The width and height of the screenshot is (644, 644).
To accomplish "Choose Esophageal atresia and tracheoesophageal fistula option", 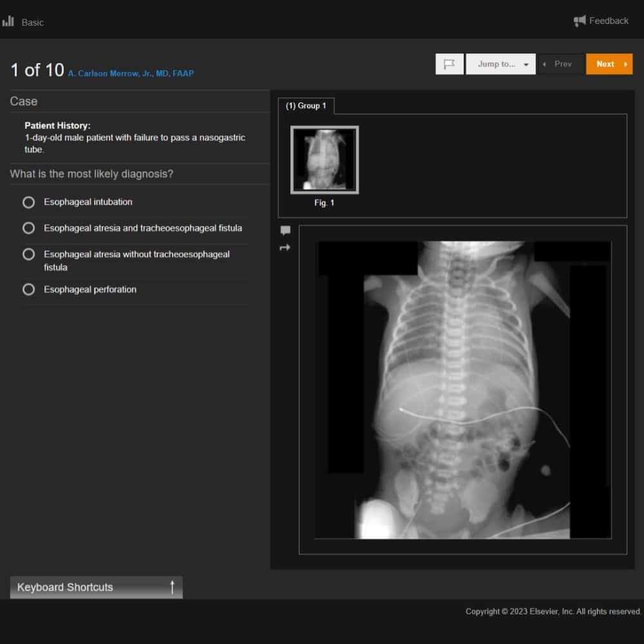I will pos(28,228).
